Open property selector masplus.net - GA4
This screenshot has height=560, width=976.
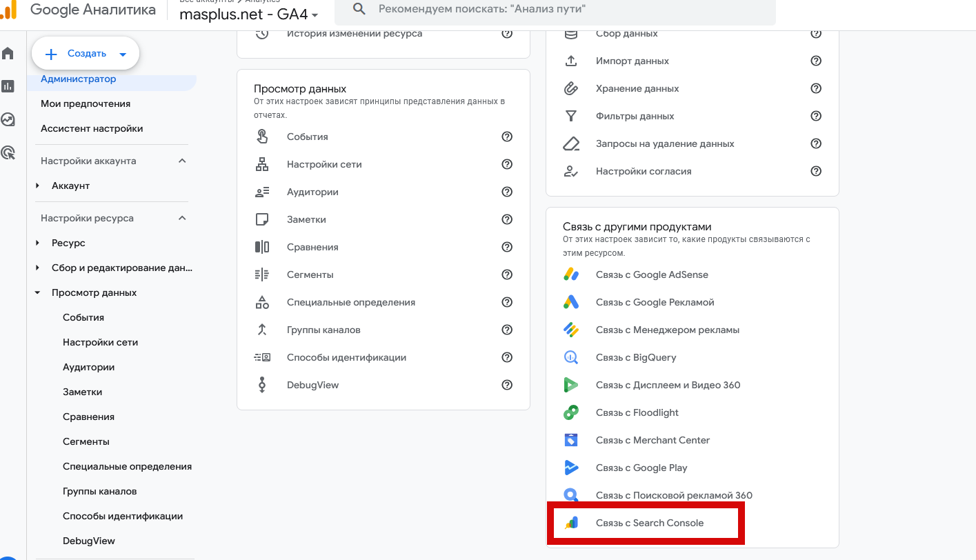[248, 15]
